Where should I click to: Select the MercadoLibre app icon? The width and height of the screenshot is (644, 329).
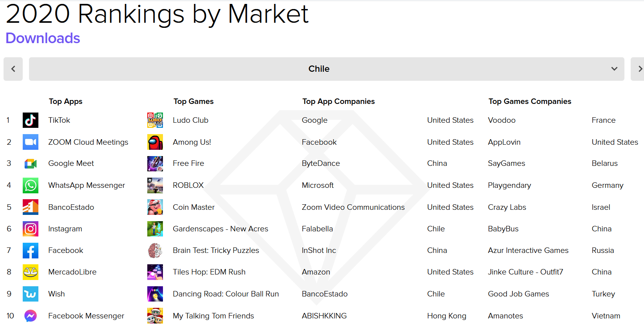31,272
